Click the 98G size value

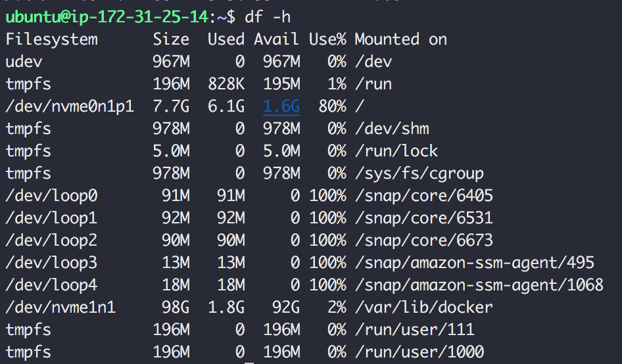(x=176, y=307)
